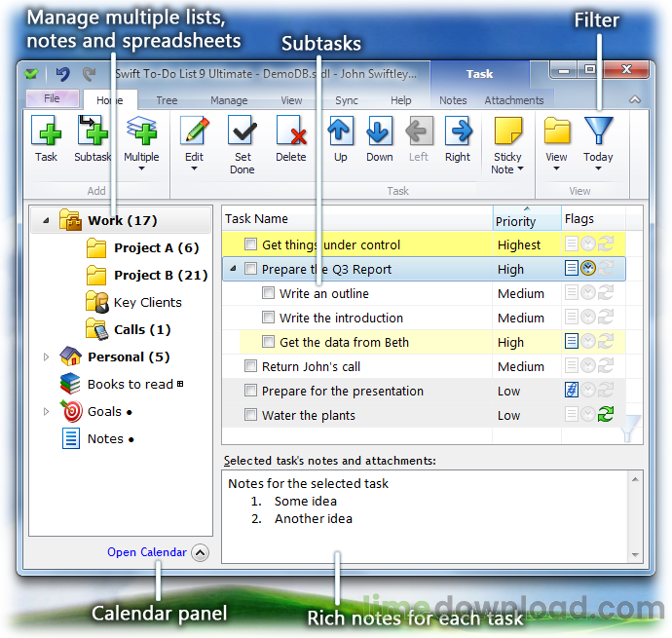This screenshot has width=672, height=638.
Task: Mark Write the introduction as done
Action: (x=268, y=318)
